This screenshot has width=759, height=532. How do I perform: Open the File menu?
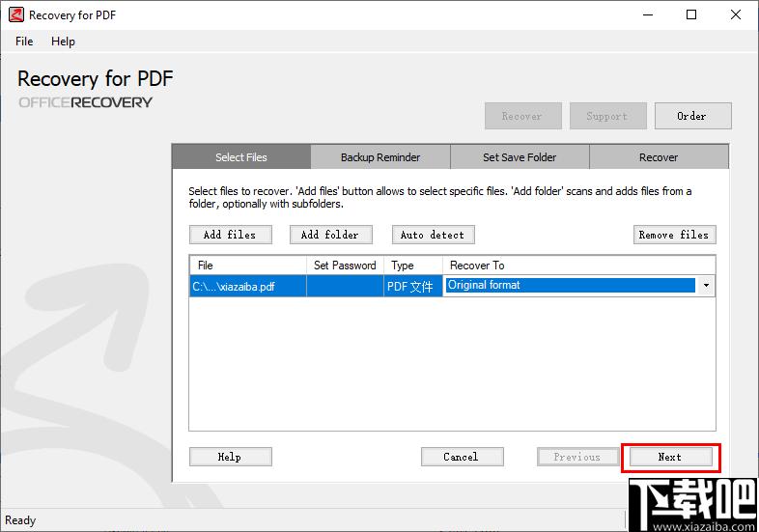tap(24, 42)
